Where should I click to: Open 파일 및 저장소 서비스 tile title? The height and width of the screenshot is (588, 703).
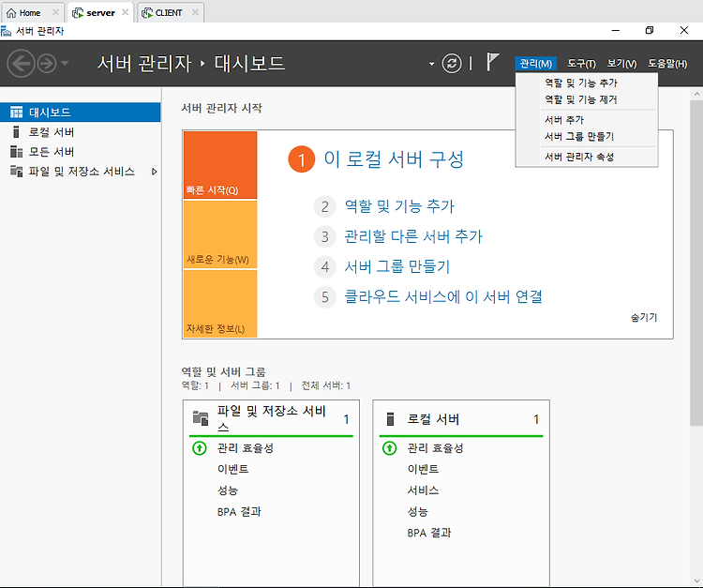click(x=272, y=418)
